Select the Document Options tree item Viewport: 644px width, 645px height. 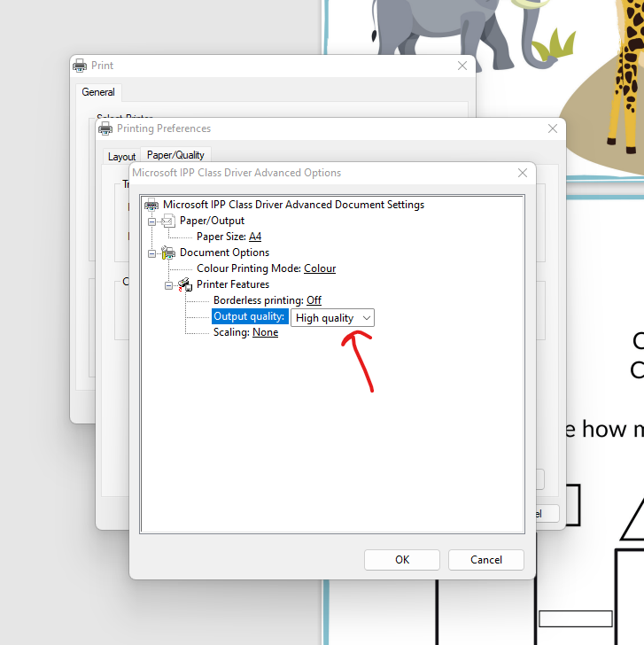pos(224,253)
